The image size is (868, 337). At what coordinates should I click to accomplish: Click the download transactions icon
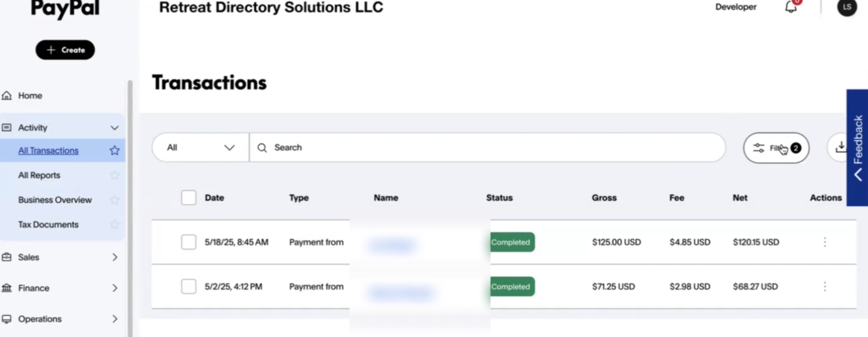pos(841,147)
